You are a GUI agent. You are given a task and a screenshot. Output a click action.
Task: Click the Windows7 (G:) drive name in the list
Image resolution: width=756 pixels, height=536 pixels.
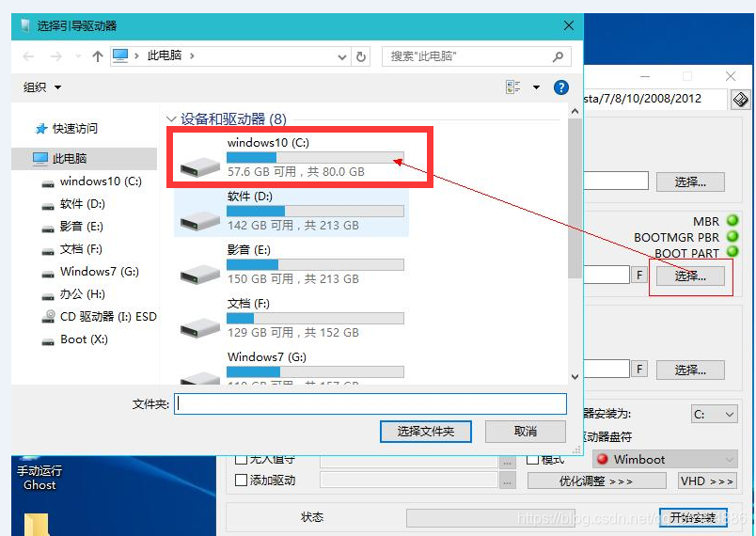[x=267, y=357]
